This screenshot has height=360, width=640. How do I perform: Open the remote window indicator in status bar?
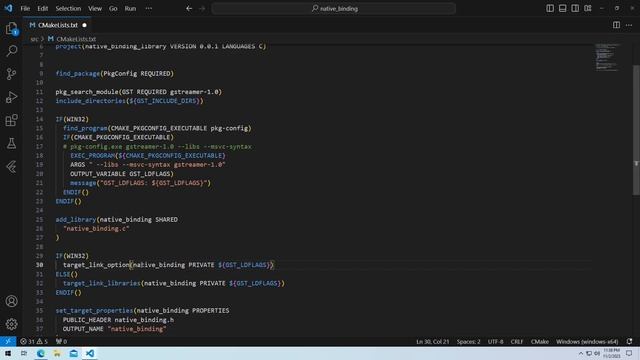pos(8,341)
